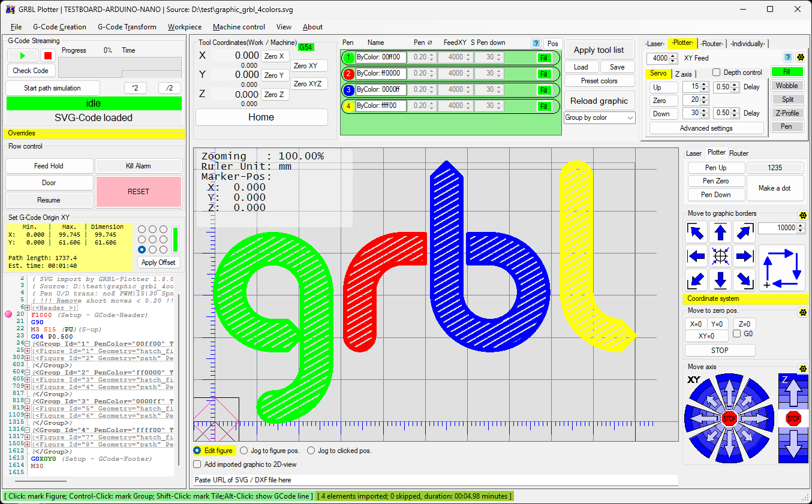Move to graphic center crosshair icon
This screenshot has height=504, width=812.
[x=720, y=256]
